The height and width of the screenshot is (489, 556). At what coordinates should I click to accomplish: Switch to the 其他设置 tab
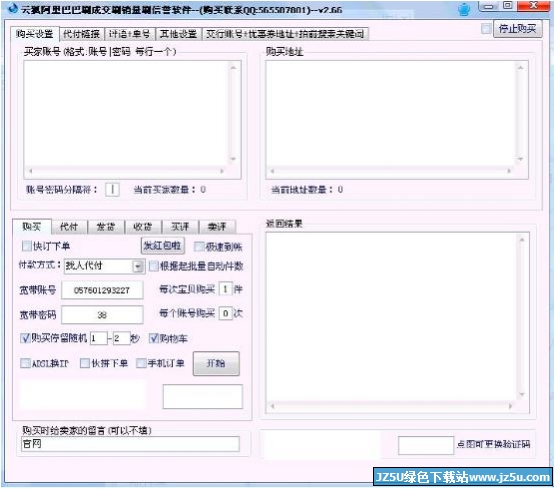pos(178,34)
